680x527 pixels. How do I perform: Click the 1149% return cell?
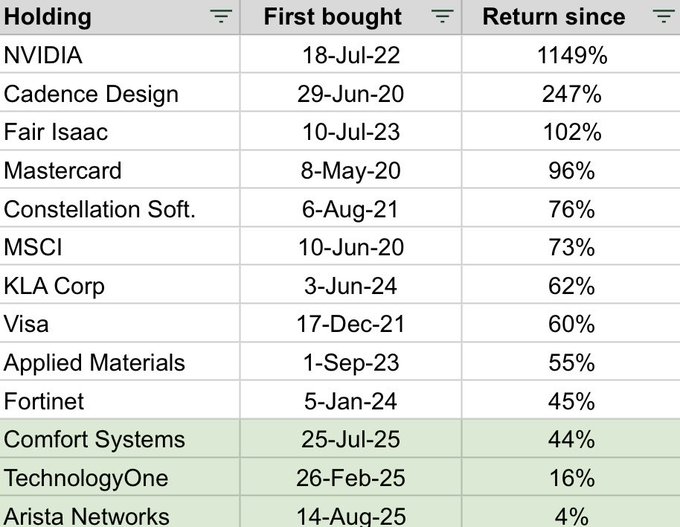[x=571, y=56]
